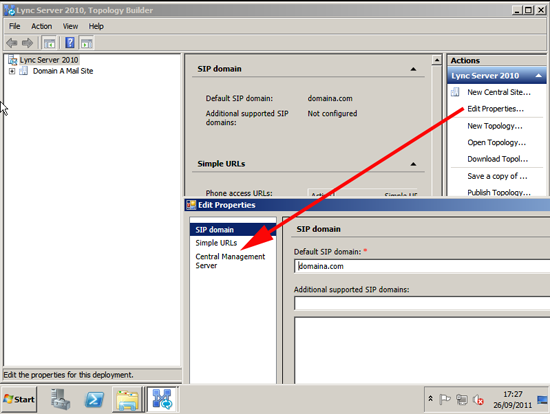
Task: Click the Action Center flag tray icon
Action: click(445, 399)
